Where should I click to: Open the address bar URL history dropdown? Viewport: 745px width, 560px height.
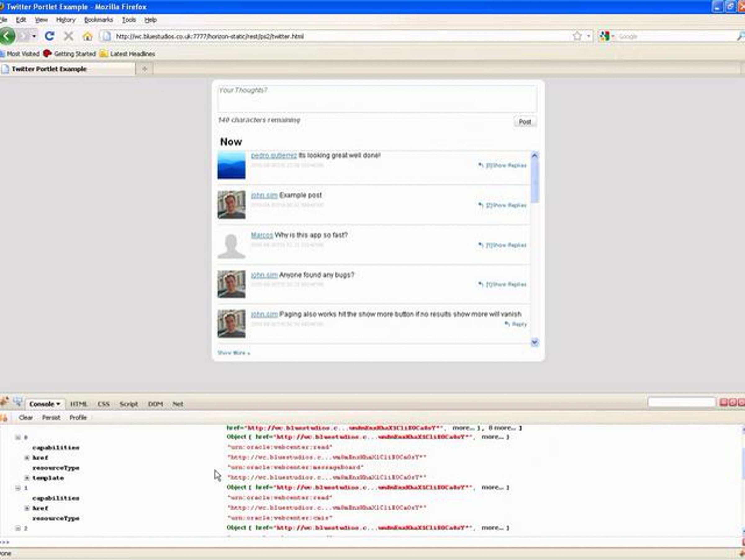pos(588,36)
